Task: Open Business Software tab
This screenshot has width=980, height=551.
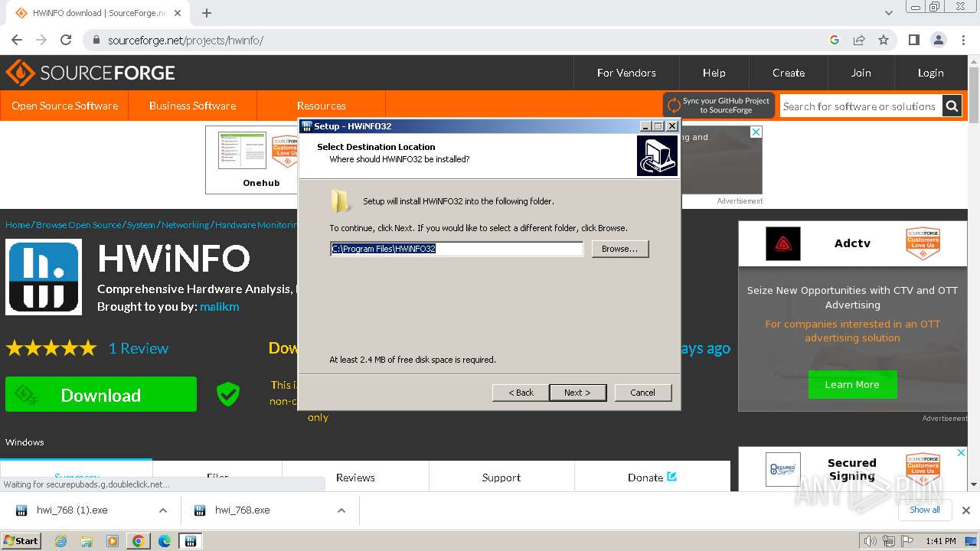Action: 192,106
